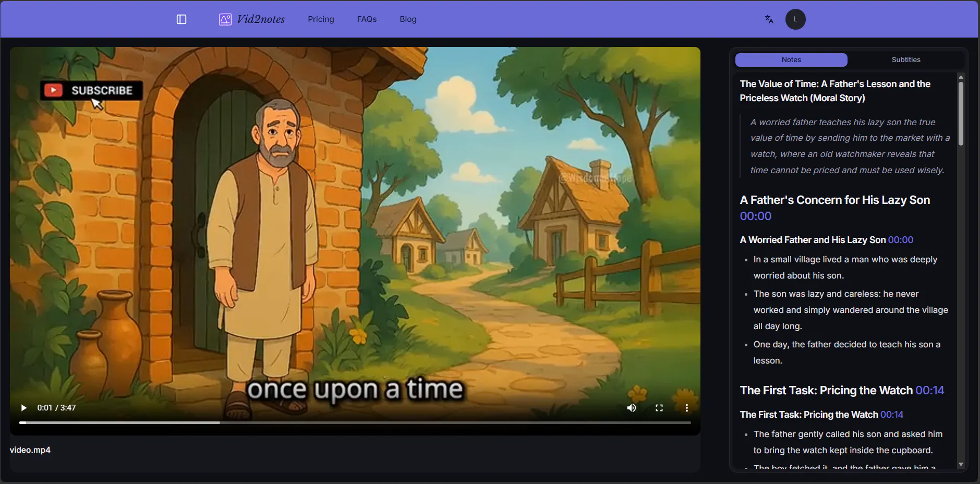Click the italic summary quote paragraph
The image size is (980, 484).
click(x=850, y=146)
